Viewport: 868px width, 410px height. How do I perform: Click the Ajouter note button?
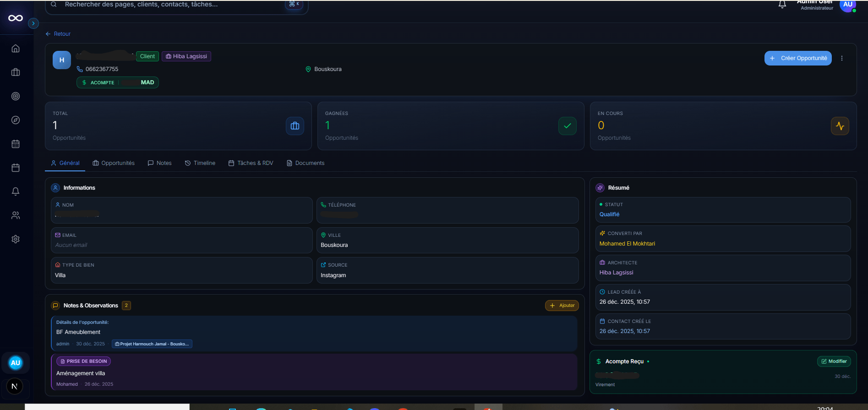(562, 306)
